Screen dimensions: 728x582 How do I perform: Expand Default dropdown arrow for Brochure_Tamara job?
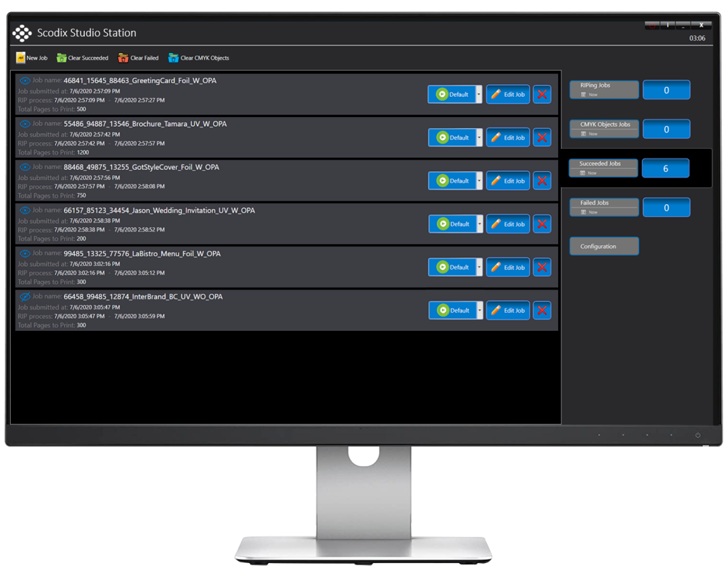[479, 137]
